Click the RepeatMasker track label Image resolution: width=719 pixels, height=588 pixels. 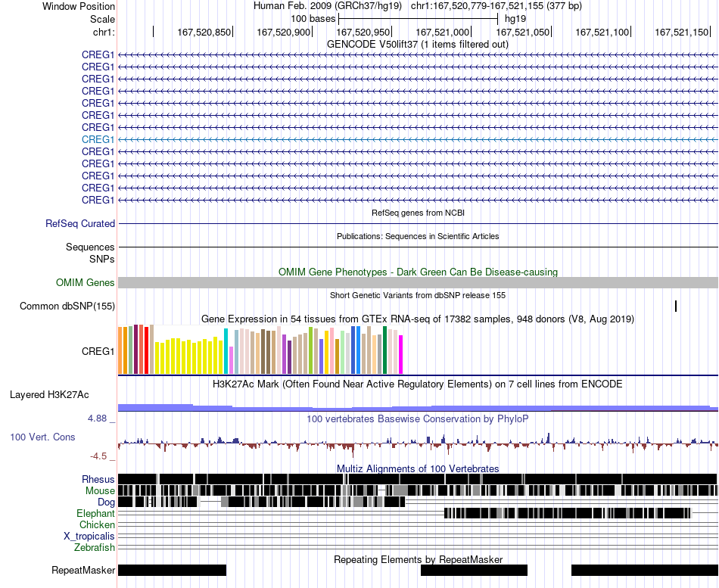[x=83, y=570]
